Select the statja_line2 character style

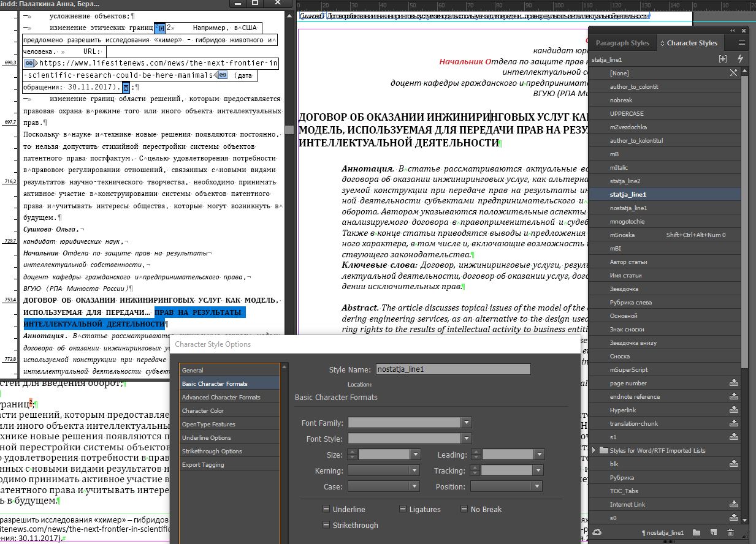(x=665, y=181)
